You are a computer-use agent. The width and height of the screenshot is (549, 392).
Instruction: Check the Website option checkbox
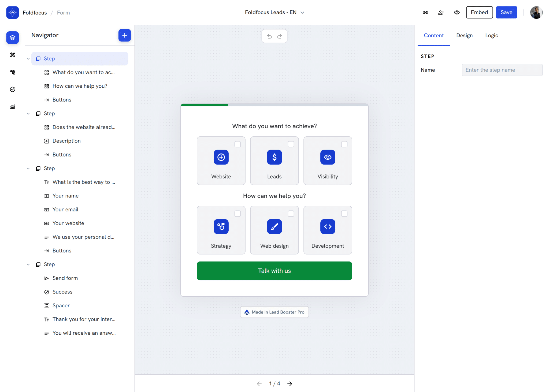coord(238,144)
